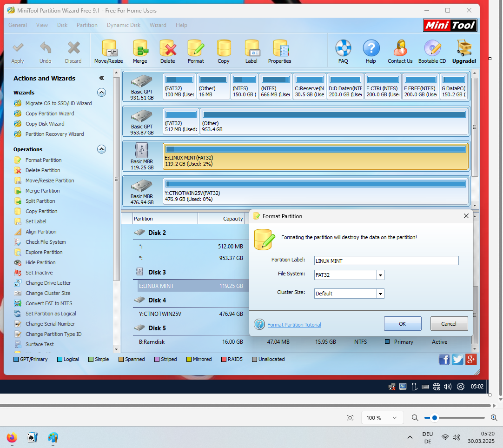The width and height of the screenshot is (503, 448).
Task: Click the Undo arrow toolbar icon
Action: click(46, 48)
